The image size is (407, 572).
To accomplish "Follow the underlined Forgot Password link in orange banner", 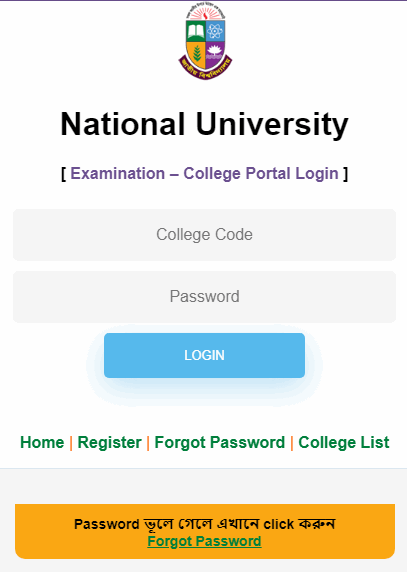I will coord(204,541).
